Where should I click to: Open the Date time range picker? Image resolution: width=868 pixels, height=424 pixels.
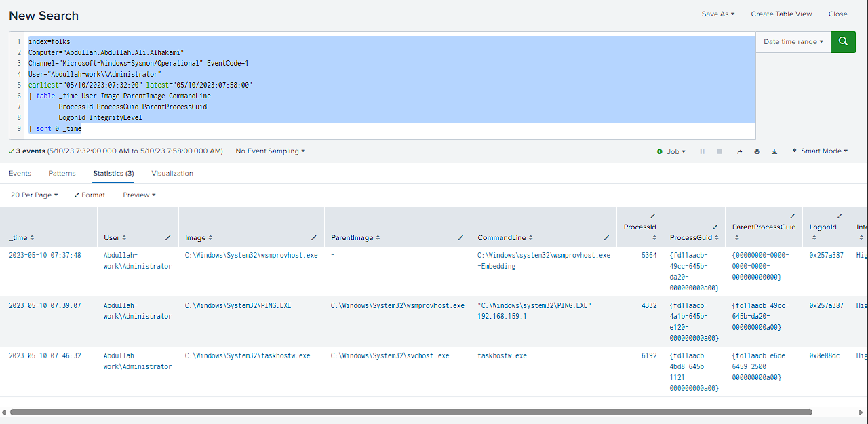(x=793, y=41)
